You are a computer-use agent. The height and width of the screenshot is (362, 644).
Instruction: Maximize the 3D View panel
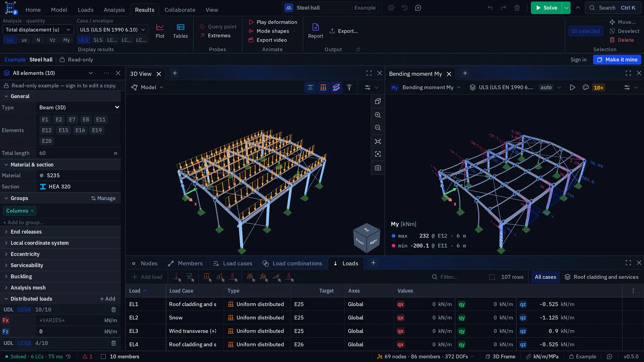369,73
